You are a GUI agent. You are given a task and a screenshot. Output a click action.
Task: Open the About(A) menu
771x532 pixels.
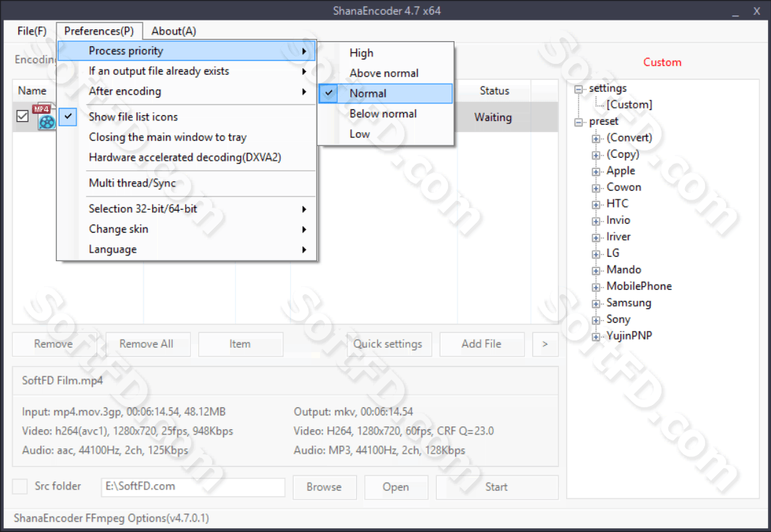coord(173,31)
